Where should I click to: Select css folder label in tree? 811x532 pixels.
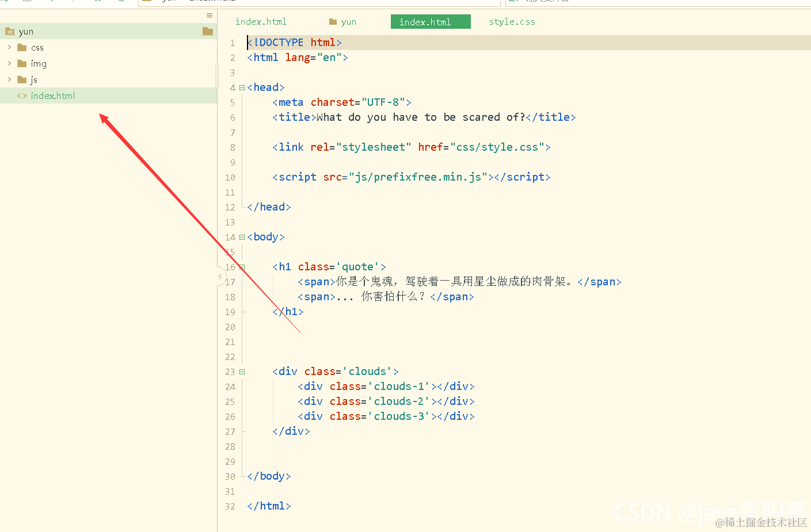(37, 48)
